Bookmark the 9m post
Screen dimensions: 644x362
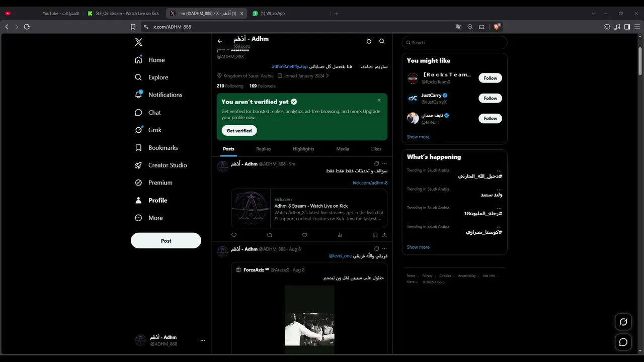[375, 235]
